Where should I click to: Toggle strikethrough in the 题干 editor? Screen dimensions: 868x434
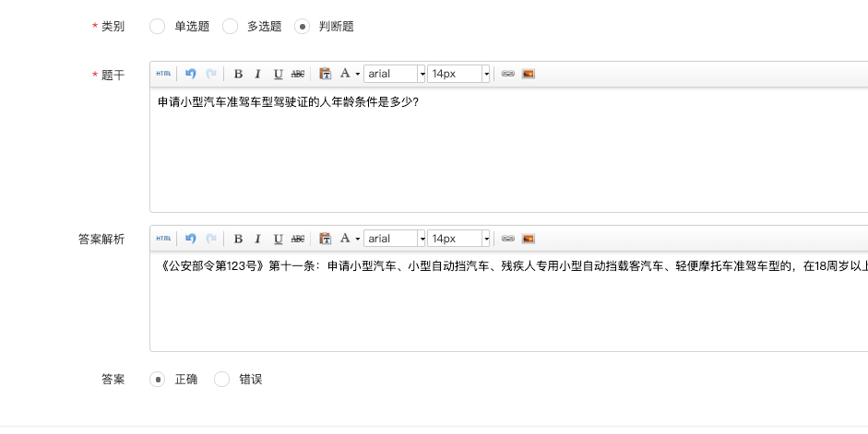point(298,74)
